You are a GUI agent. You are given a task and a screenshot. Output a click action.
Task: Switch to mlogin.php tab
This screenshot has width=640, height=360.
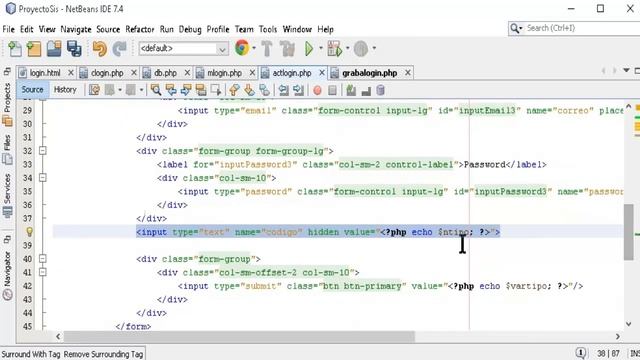(224, 73)
